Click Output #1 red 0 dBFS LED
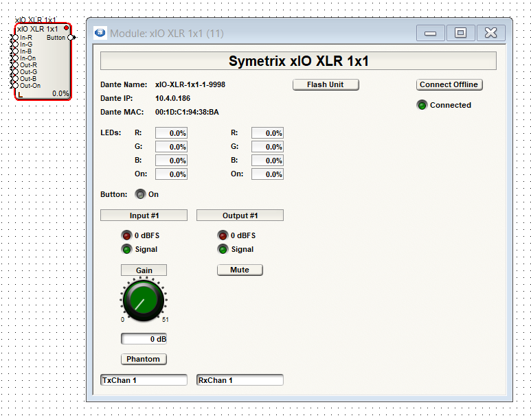This screenshot has width=531, height=420. point(223,235)
